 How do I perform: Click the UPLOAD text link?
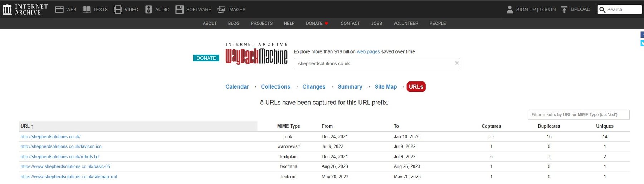point(580,9)
